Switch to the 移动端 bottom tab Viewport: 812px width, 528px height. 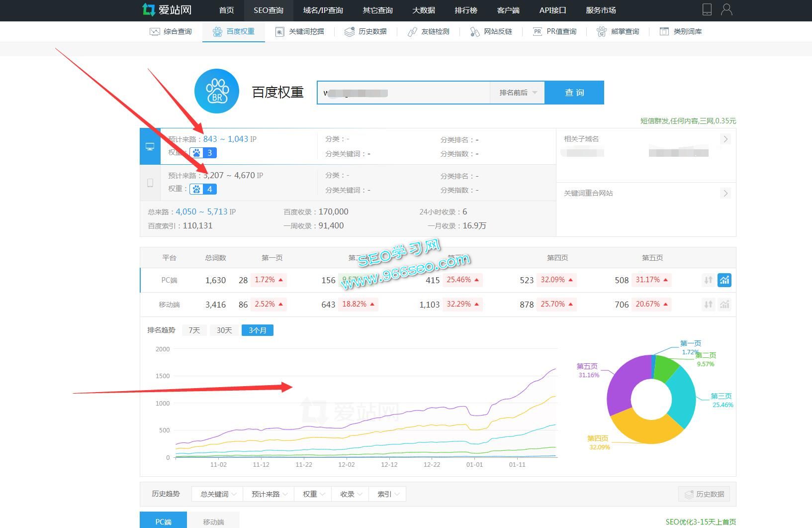[213, 520]
